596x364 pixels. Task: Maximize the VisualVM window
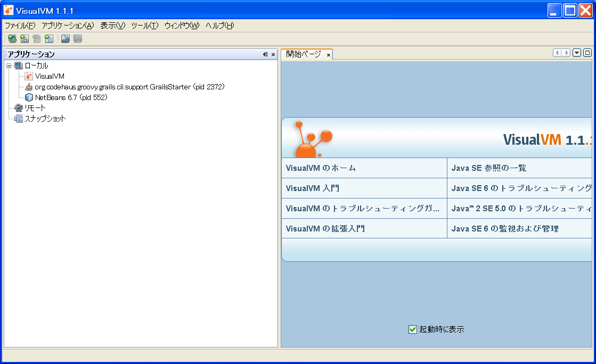pos(570,11)
